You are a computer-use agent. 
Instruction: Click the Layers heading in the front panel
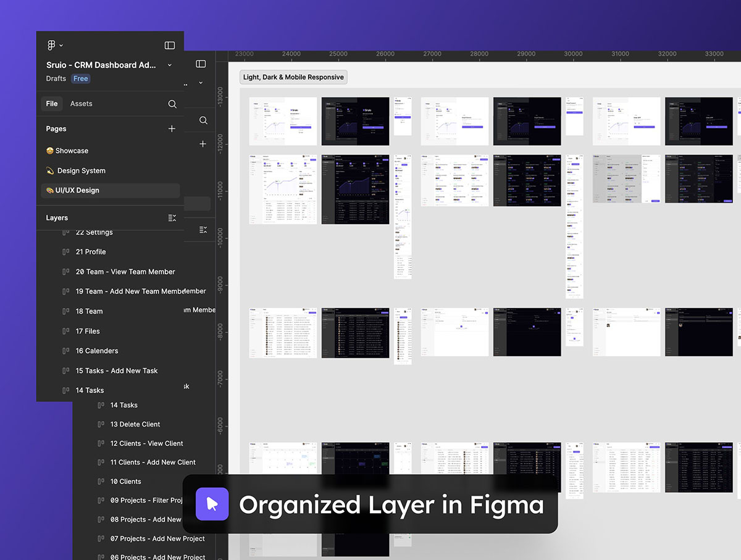click(x=57, y=218)
